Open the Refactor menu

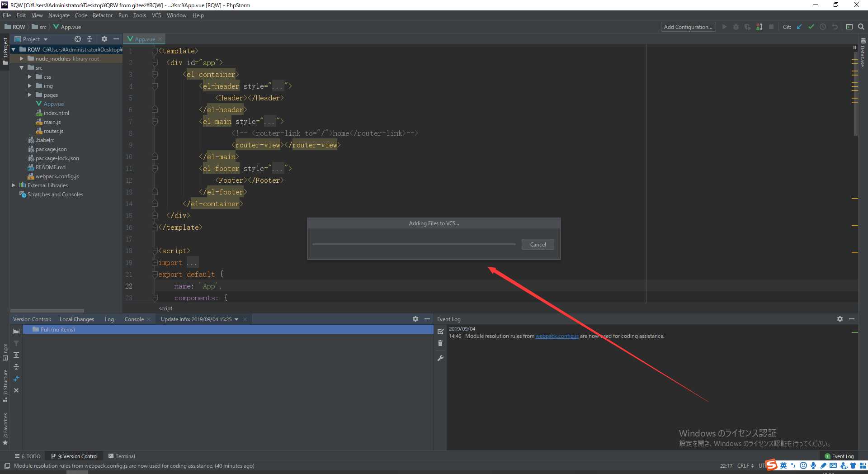(x=103, y=15)
